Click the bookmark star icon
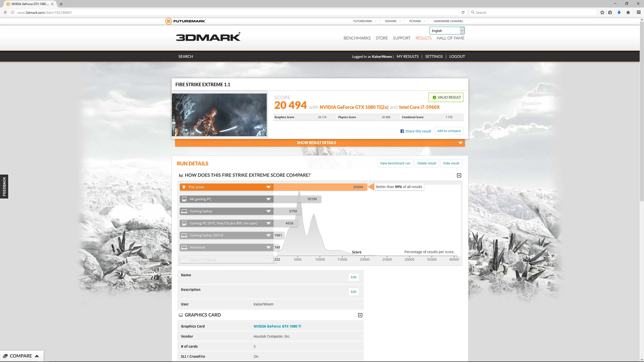This screenshot has height=362, width=644. tap(602, 12)
